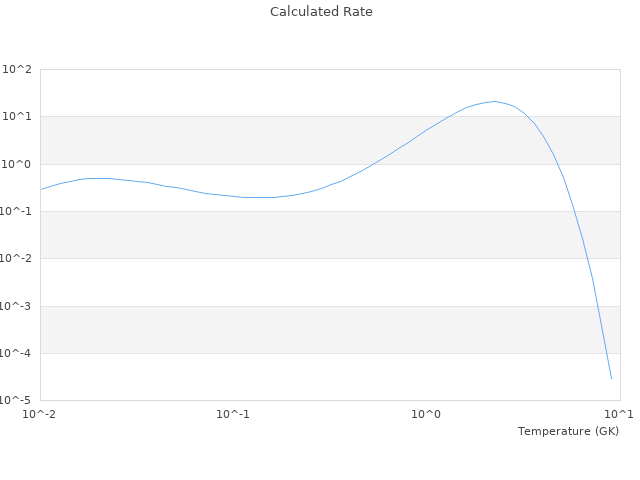This screenshot has width=640, height=480.
Task: Click the blue curve's leftmost starting point
Action: [x=41, y=189]
